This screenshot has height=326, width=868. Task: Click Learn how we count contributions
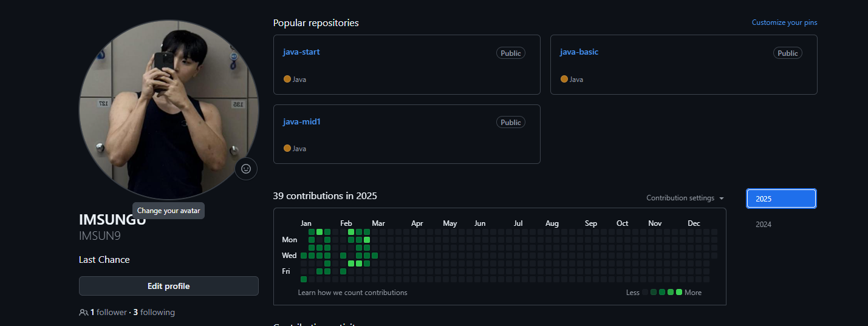[352, 293]
